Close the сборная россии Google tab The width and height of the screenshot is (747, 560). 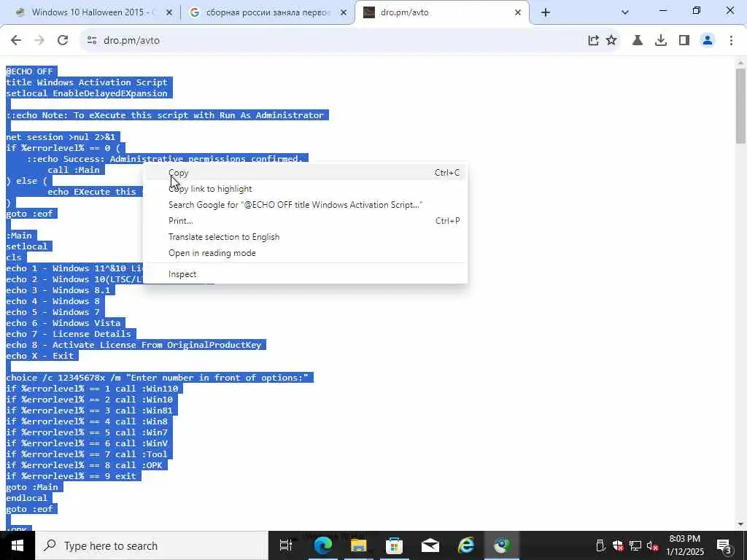(344, 13)
